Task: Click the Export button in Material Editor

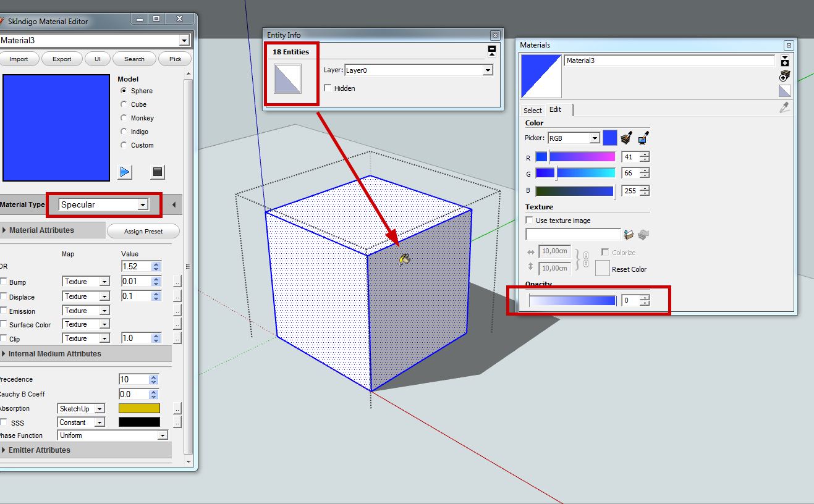Action: coord(62,59)
